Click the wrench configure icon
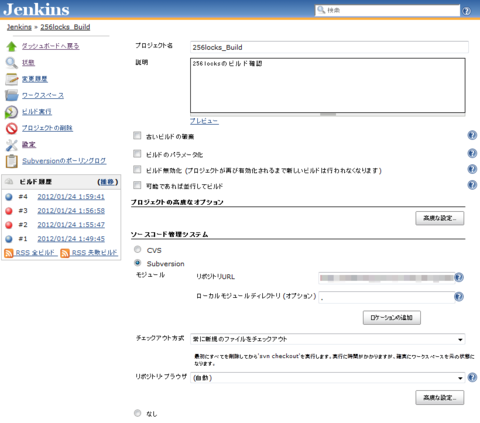 (12, 145)
